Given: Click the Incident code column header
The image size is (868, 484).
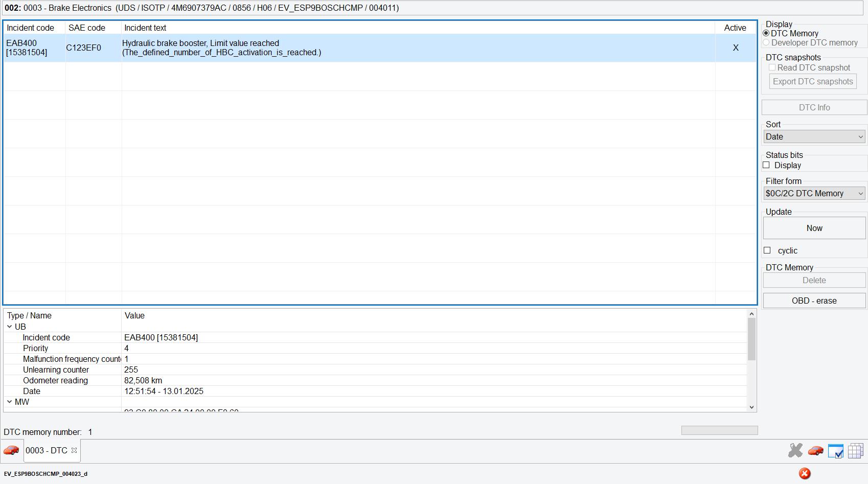Looking at the screenshot, I should (x=34, y=28).
